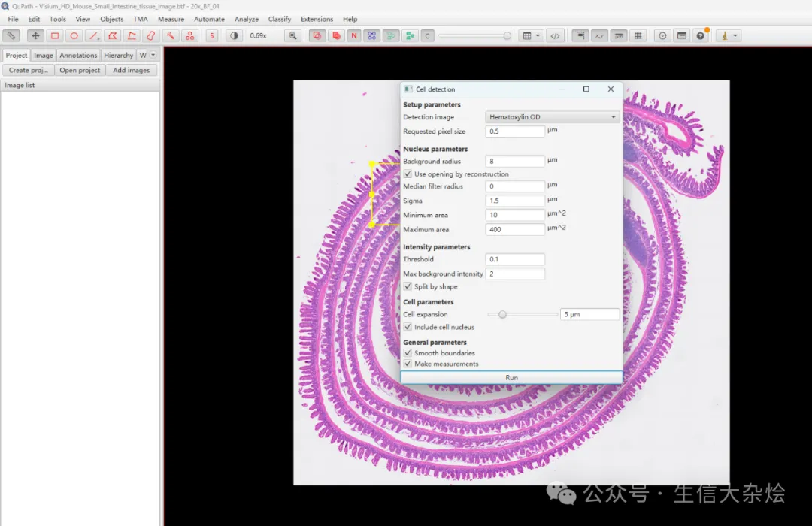Select the Move tool
Image resolution: width=812 pixels, height=526 pixels.
coord(35,36)
